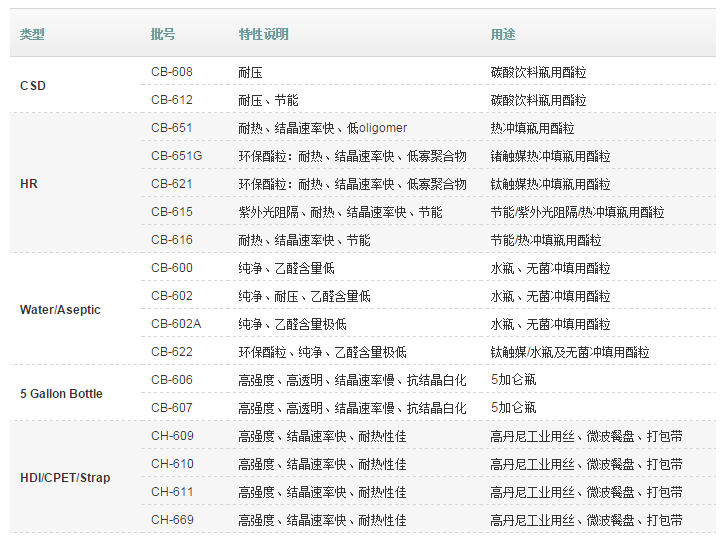Click the 用途 column header

pyautogui.click(x=503, y=34)
